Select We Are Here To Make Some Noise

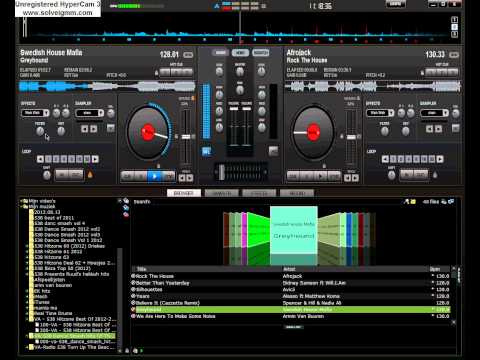(x=291, y=316)
